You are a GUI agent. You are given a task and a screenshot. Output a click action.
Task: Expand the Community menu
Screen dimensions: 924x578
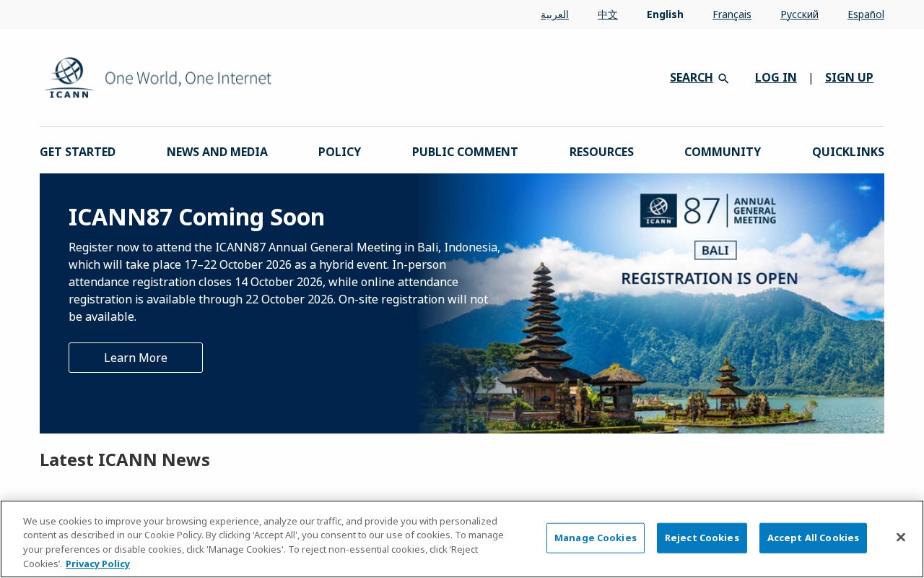click(x=723, y=152)
